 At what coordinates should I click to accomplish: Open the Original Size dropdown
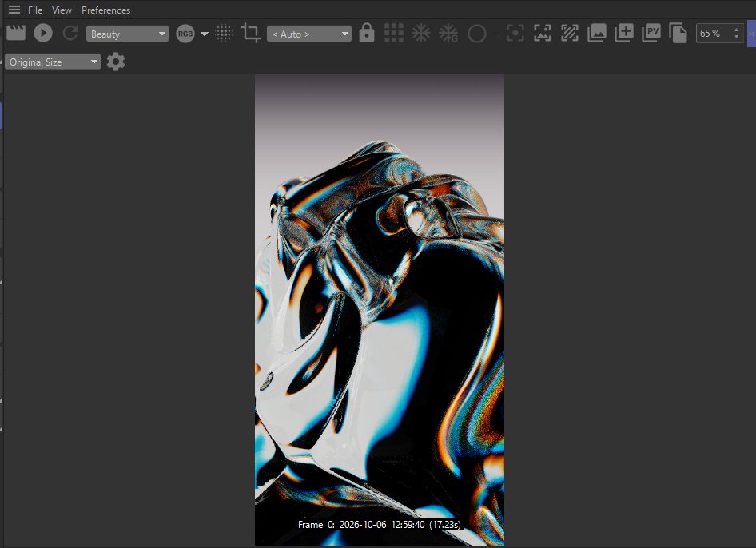click(53, 62)
